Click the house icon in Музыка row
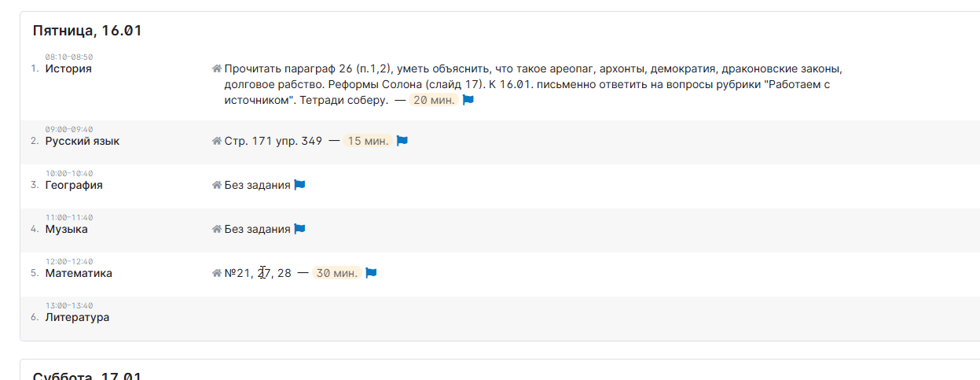The height and width of the screenshot is (380, 980). pyautogui.click(x=217, y=229)
